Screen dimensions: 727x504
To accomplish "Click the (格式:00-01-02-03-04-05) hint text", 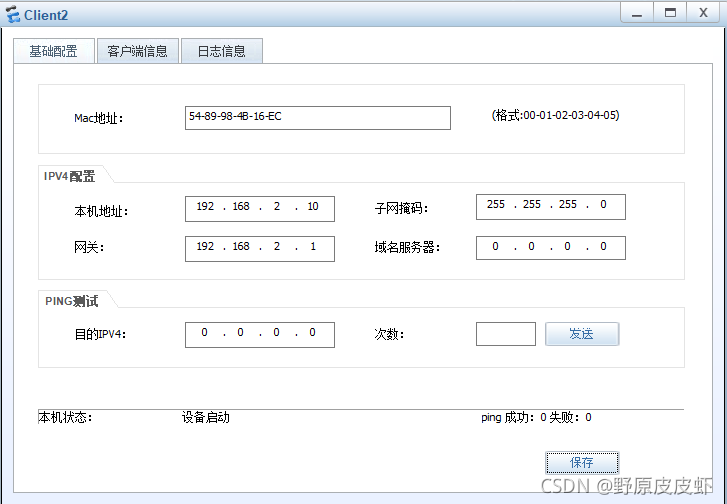I will point(555,115).
